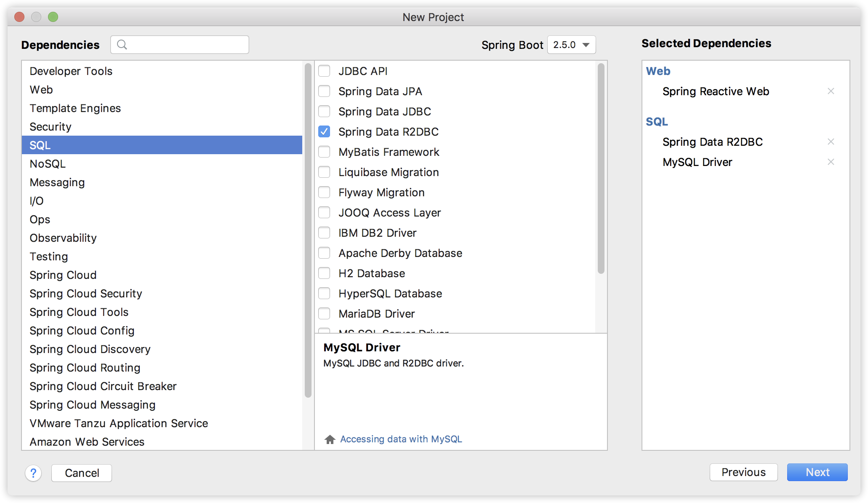Enable the Spring Data JPA checkbox

pos(324,91)
